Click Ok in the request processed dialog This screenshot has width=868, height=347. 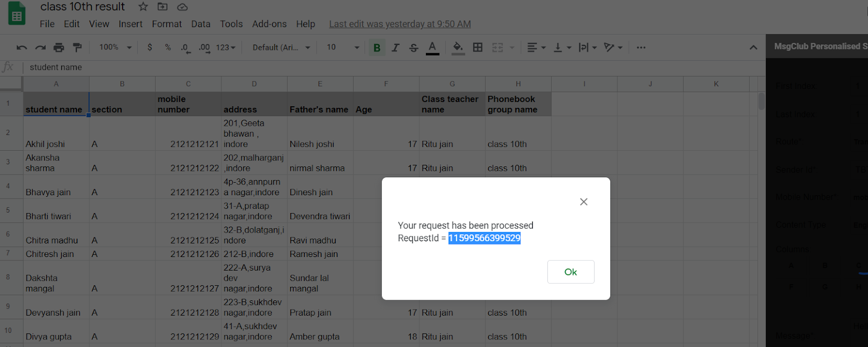pyautogui.click(x=571, y=272)
